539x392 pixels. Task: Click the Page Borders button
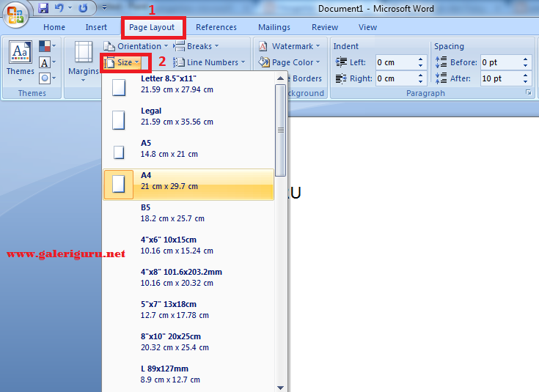(306, 78)
